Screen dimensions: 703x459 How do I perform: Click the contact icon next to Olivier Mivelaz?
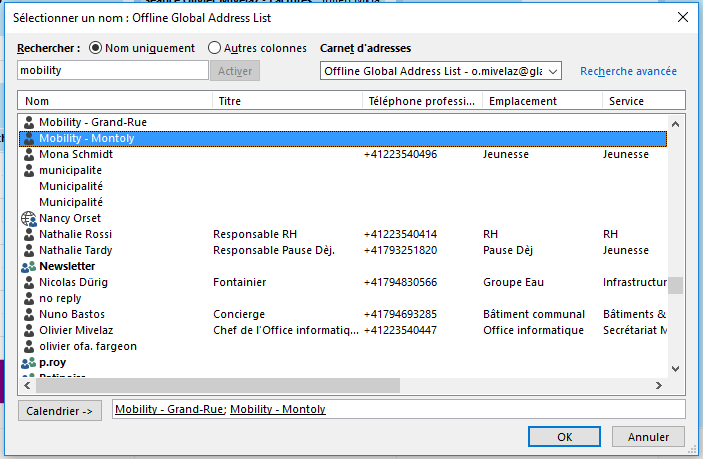point(28,330)
